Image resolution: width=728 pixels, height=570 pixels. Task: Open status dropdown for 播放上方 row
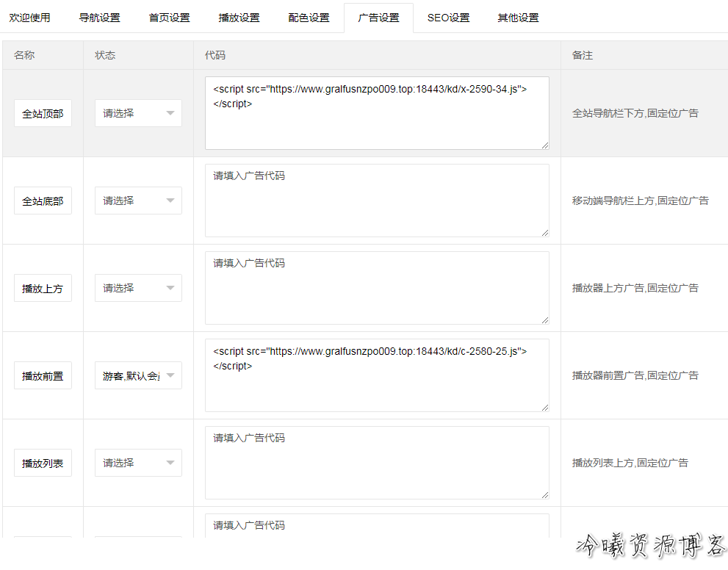click(x=138, y=288)
